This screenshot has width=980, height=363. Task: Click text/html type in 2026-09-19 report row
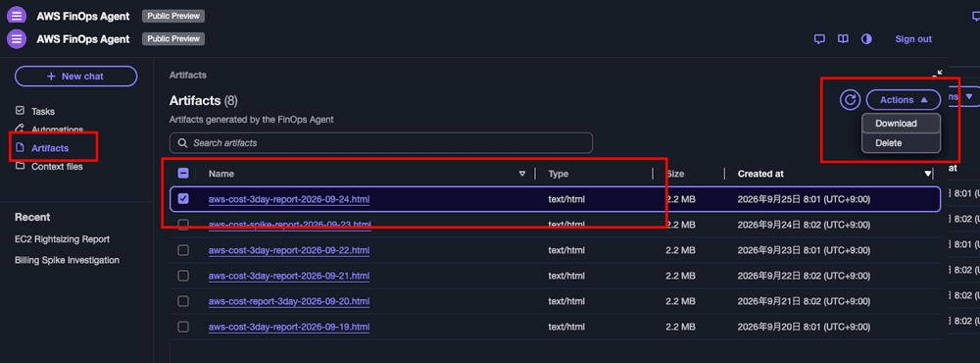[x=566, y=327]
